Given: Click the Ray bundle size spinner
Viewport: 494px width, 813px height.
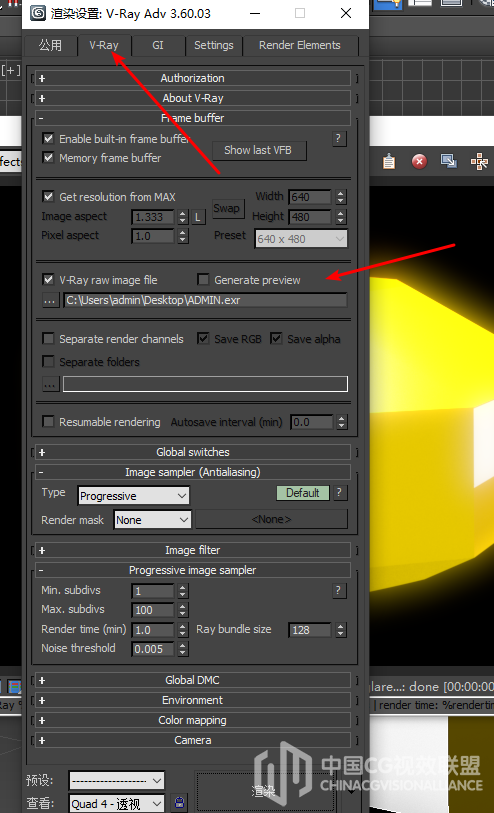Looking at the screenshot, I should (341, 630).
